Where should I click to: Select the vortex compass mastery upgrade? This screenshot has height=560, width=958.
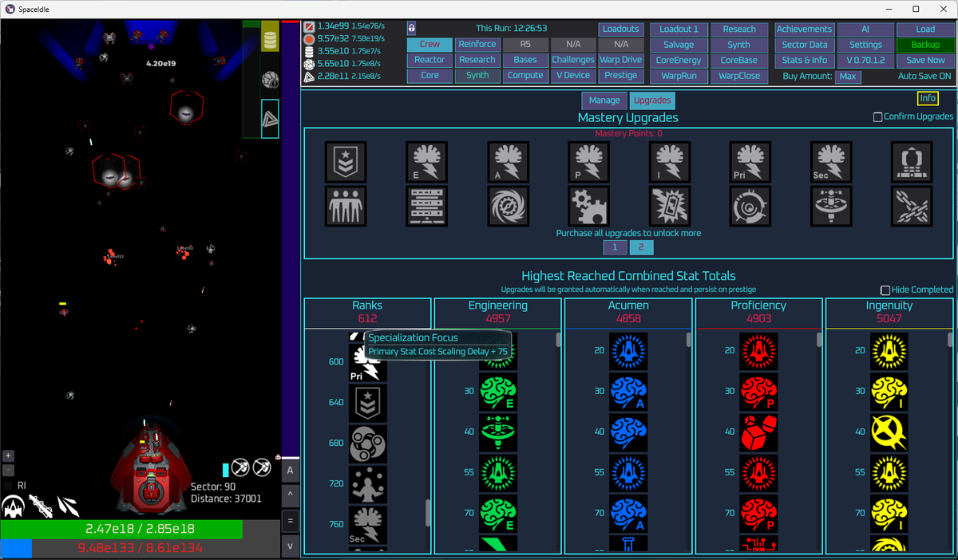[508, 206]
